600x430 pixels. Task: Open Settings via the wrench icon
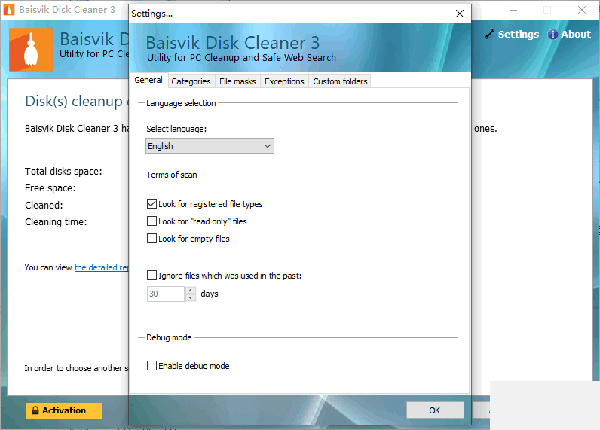click(489, 34)
